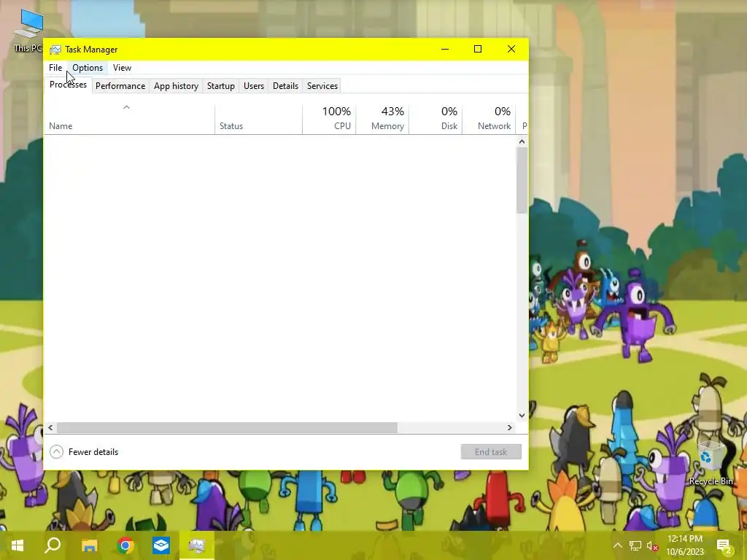Click the muted volume tray icon
The width and height of the screenshot is (747, 560).
click(652, 545)
